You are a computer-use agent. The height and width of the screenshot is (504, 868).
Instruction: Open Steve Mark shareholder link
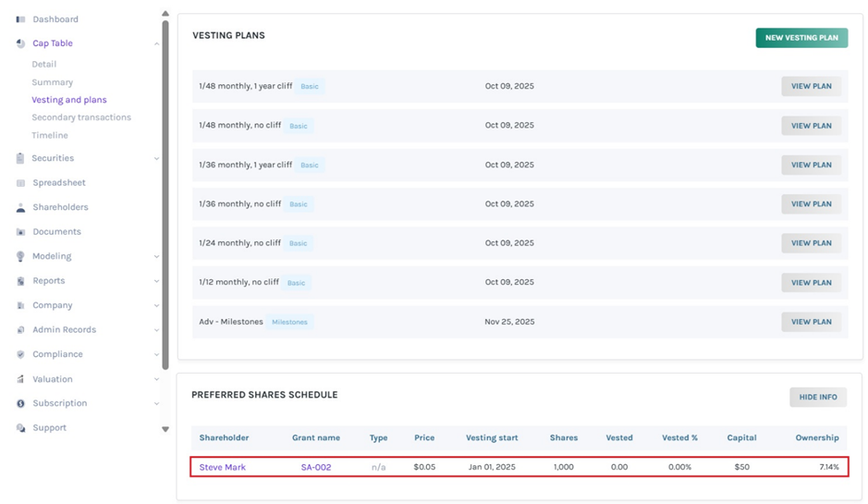[x=223, y=467]
